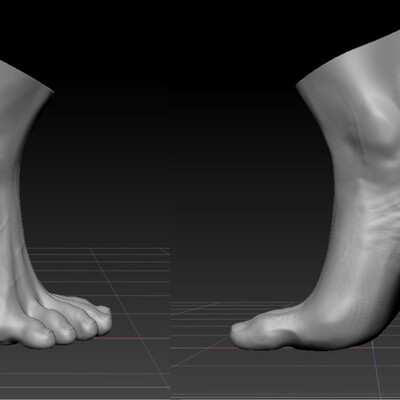The width and height of the screenshot is (400, 400).
Task: Click the red axis line beside the left toes
Action: 117,338
